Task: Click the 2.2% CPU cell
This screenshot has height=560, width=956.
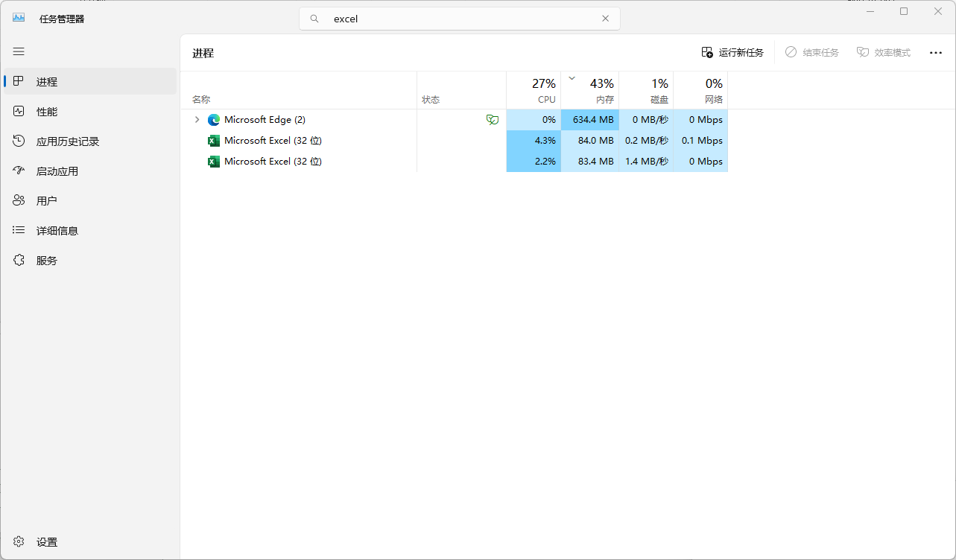Action: point(534,161)
